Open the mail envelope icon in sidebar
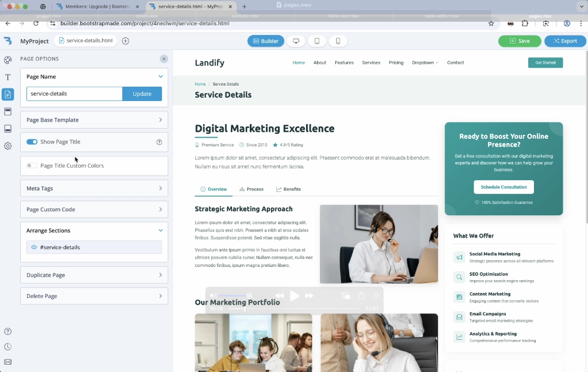The height and width of the screenshot is (372, 588). pyautogui.click(x=7, y=362)
